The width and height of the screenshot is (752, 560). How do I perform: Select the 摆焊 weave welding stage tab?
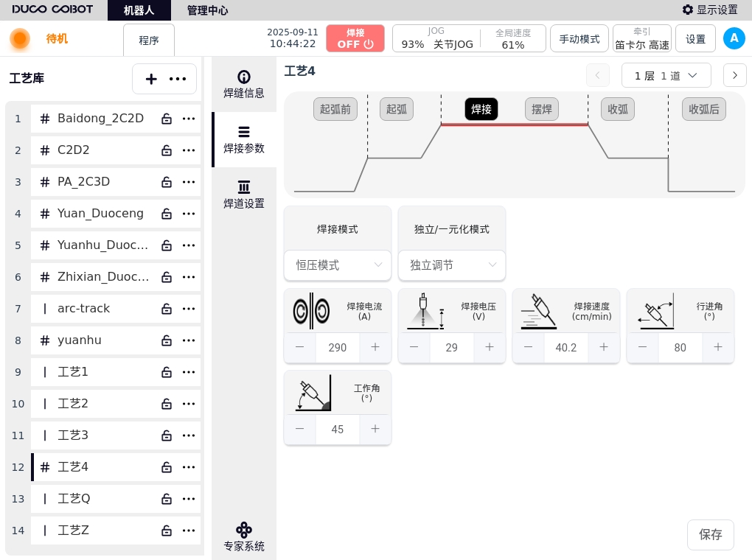[542, 109]
